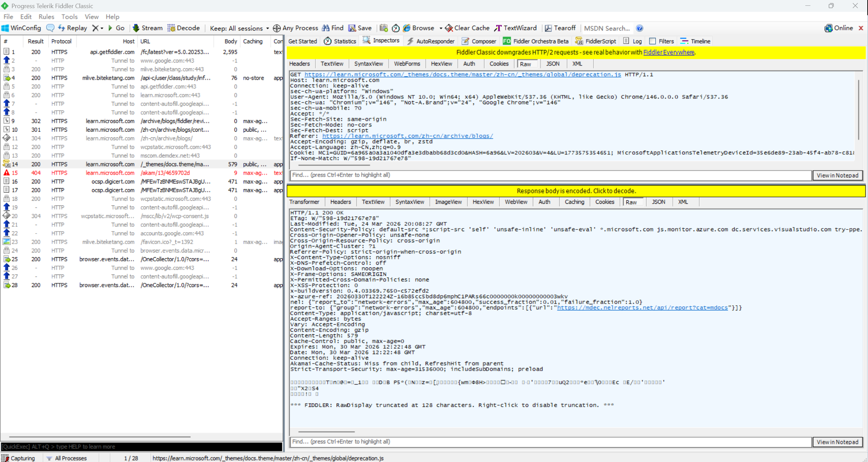
Task: Click the FiddlerEverywhere link
Action: tap(668, 52)
